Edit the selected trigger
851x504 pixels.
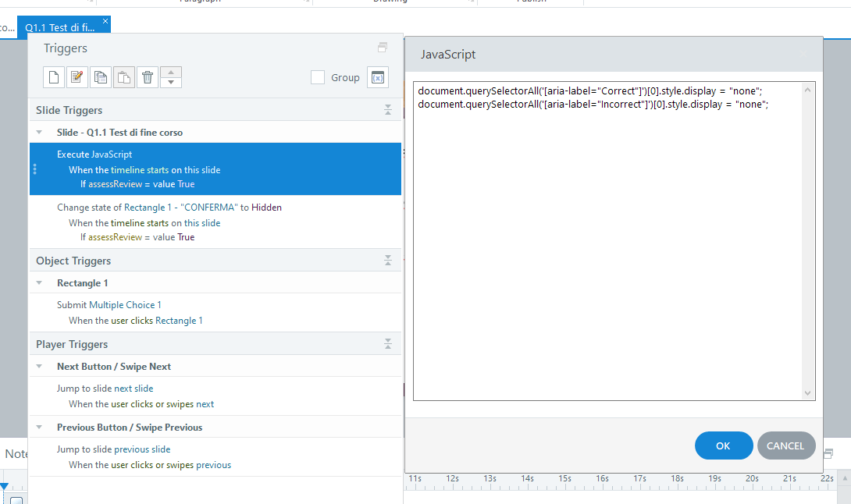pos(77,77)
